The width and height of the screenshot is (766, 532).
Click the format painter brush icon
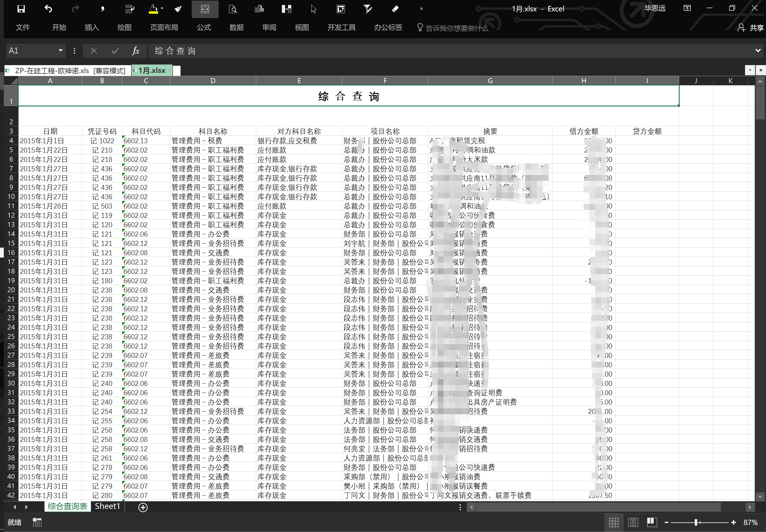pos(178,9)
